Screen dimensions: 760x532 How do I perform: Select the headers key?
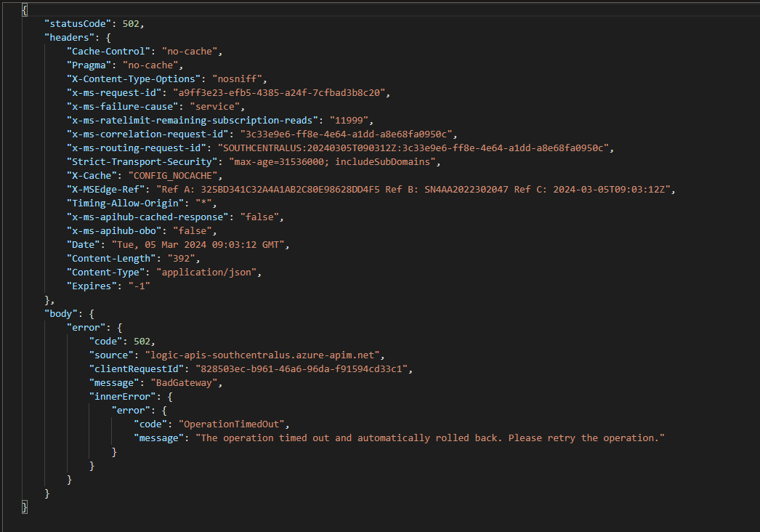68,36
